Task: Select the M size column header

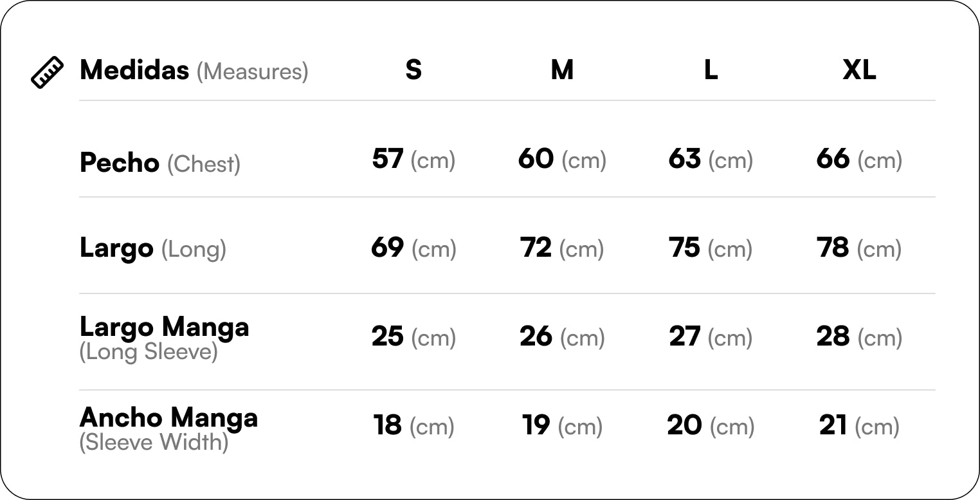Action: 562,70
